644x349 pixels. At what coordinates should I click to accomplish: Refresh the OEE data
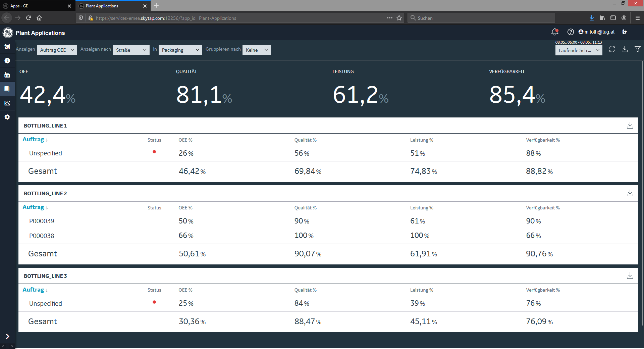[x=612, y=49]
